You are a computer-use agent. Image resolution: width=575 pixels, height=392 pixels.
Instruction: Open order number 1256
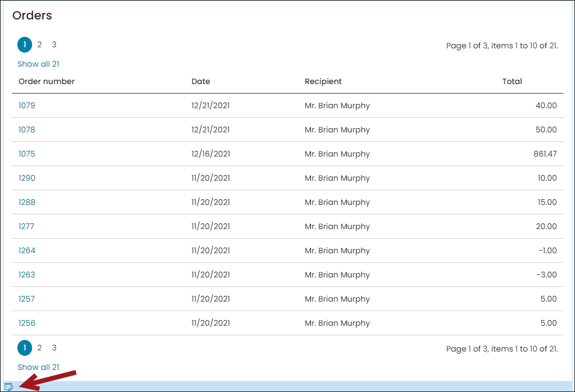[x=27, y=323]
